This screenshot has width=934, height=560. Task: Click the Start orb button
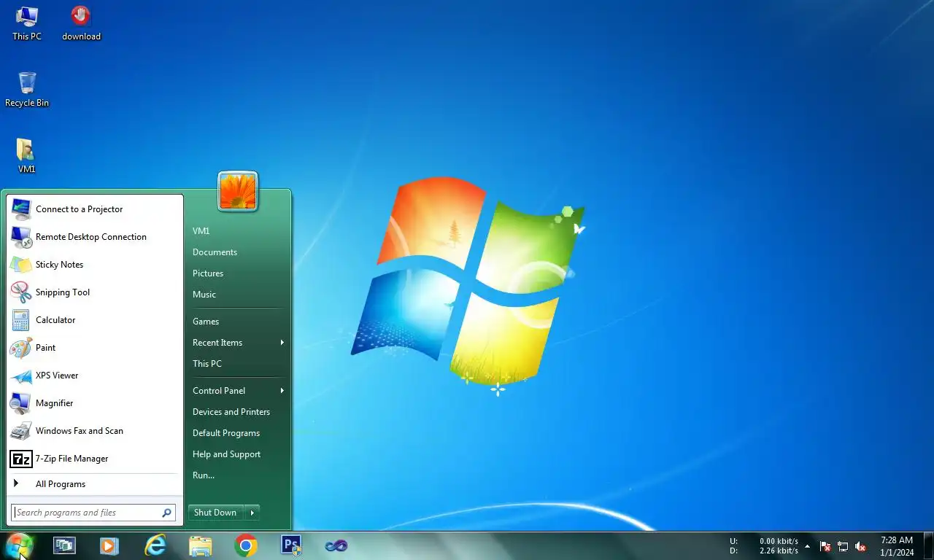(20, 545)
